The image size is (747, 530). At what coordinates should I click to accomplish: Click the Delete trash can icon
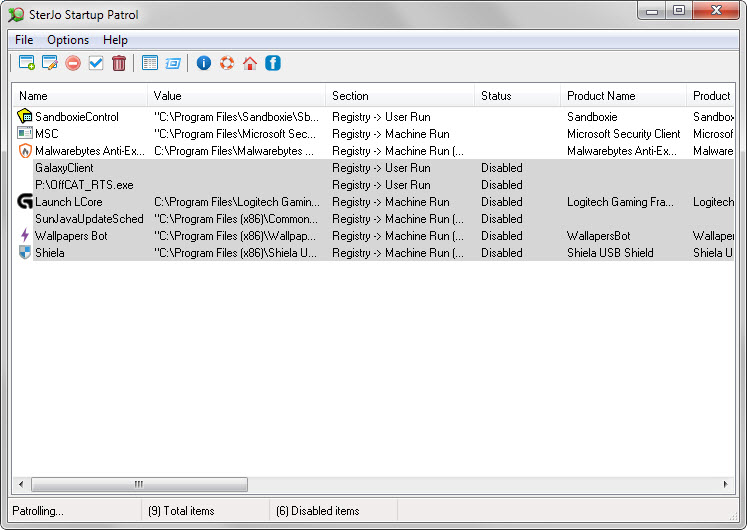coord(119,63)
